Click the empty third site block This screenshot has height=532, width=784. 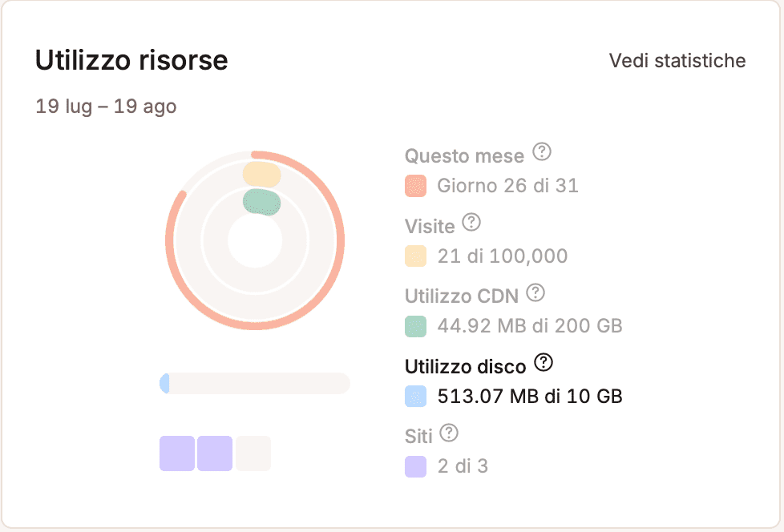point(253,453)
